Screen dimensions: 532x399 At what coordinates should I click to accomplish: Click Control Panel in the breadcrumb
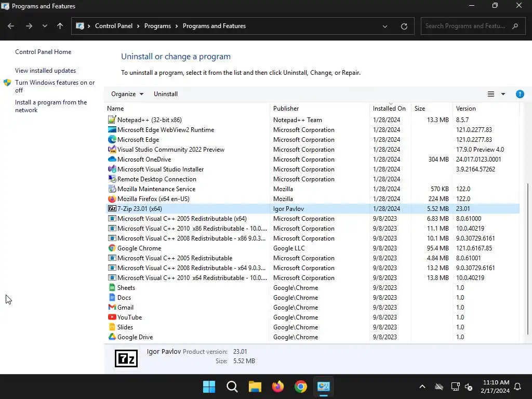pyautogui.click(x=114, y=26)
